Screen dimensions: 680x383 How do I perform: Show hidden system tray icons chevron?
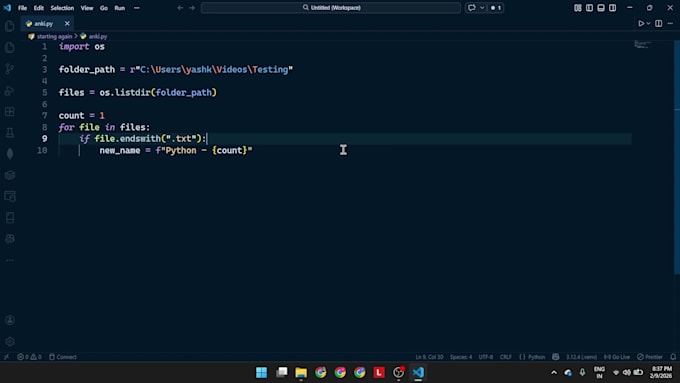click(x=554, y=372)
